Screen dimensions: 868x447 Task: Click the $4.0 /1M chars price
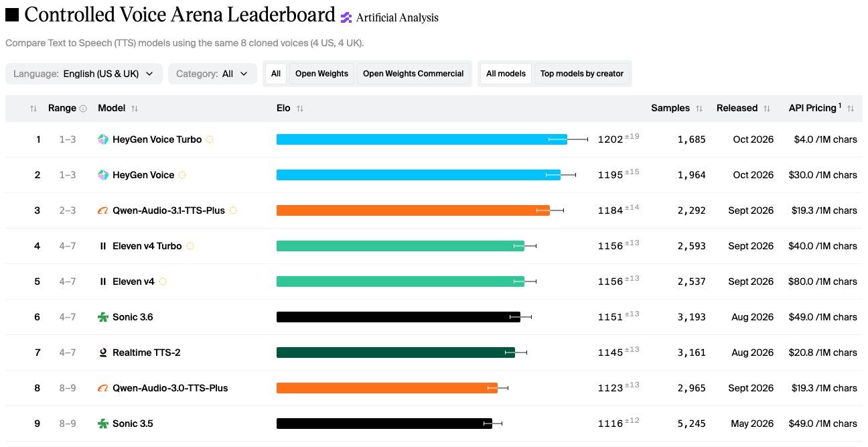tap(825, 139)
